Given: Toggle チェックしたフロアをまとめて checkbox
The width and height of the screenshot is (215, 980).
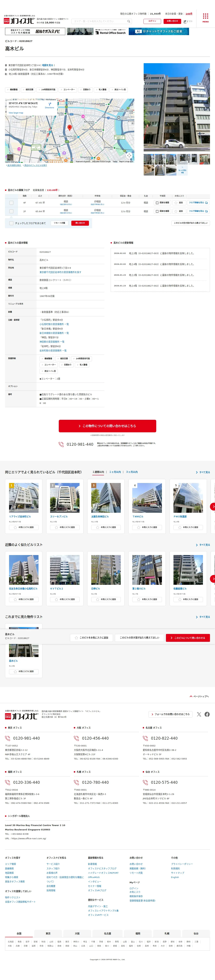Looking at the screenshot, I should (x=11, y=223).
